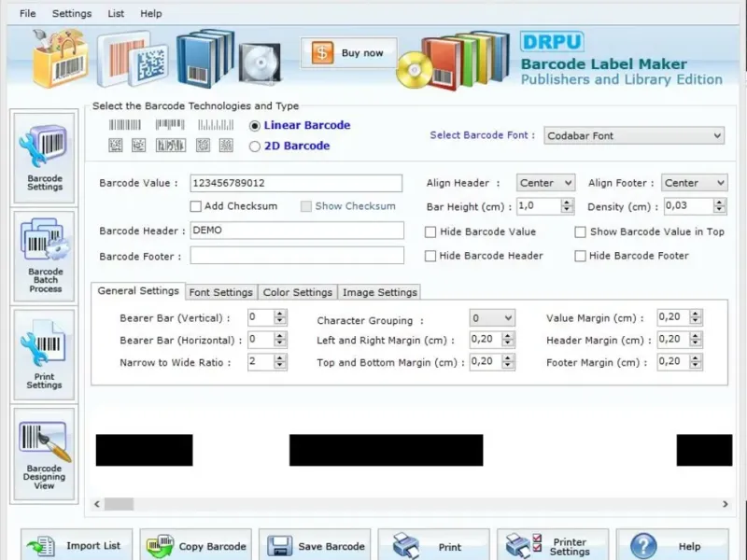Click the Bearer Bar (Vertical) stepper arrows
This screenshot has width=747, height=560.
click(x=280, y=317)
